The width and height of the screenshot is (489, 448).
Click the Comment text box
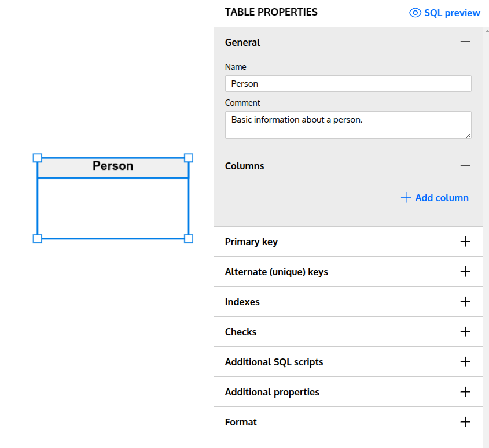(x=347, y=124)
